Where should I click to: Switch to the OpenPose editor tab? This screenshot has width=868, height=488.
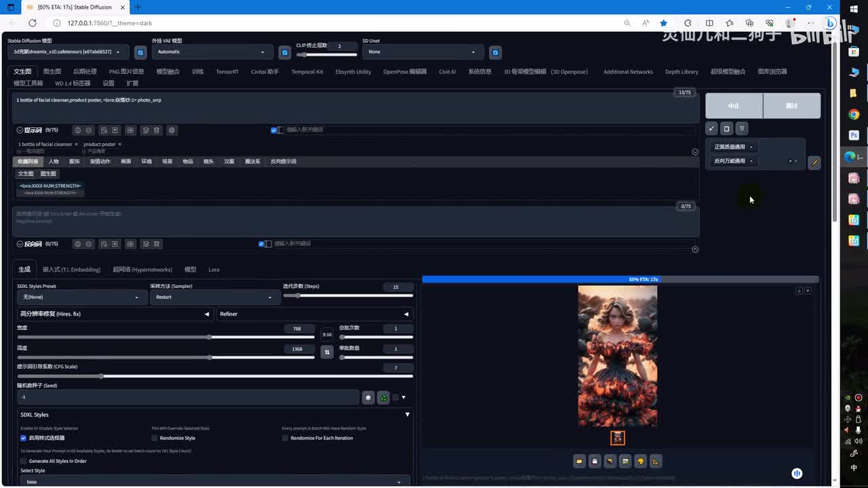click(x=404, y=72)
